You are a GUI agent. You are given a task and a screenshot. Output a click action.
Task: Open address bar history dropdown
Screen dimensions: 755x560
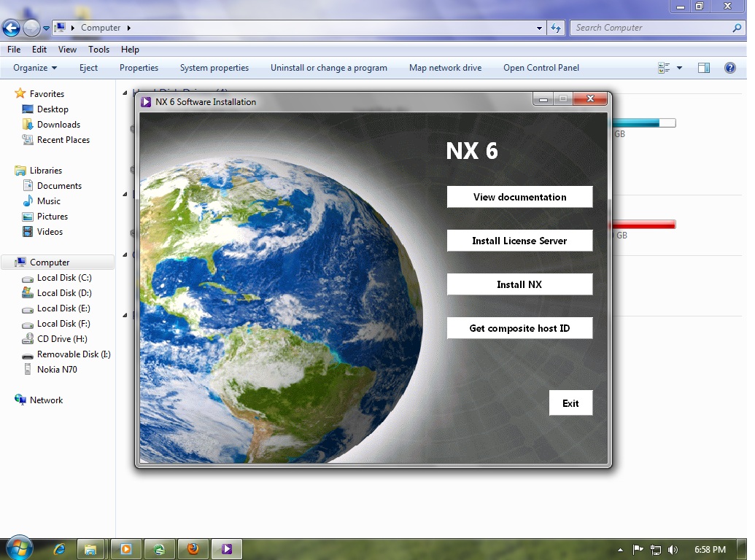tap(539, 28)
